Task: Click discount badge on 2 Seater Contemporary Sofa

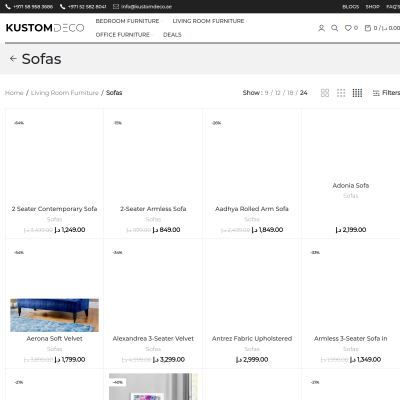Action: point(19,123)
